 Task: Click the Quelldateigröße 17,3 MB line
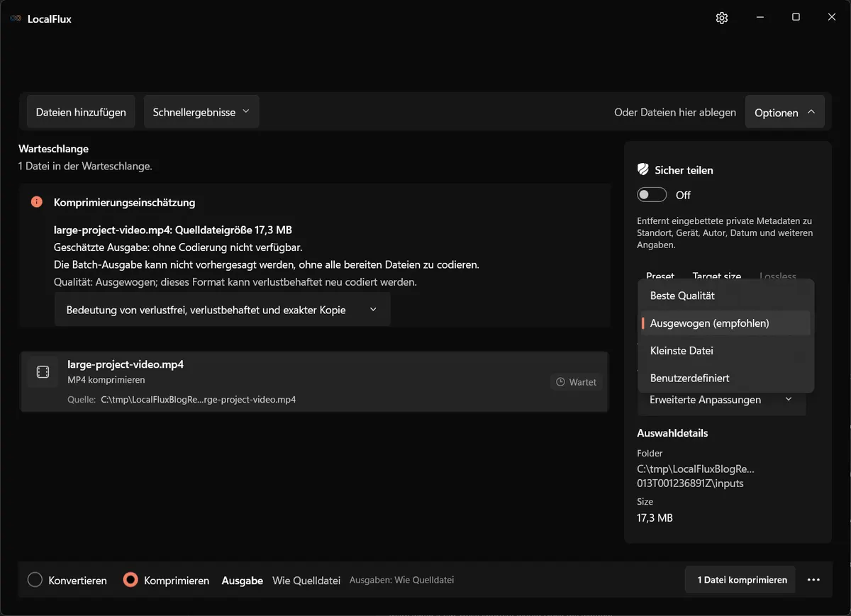tap(173, 230)
